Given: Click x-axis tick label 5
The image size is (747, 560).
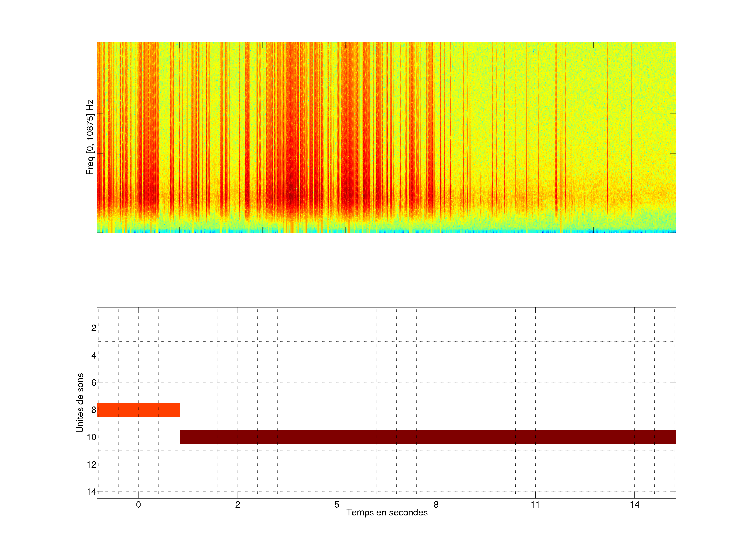Looking at the screenshot, I should (337, 505).
